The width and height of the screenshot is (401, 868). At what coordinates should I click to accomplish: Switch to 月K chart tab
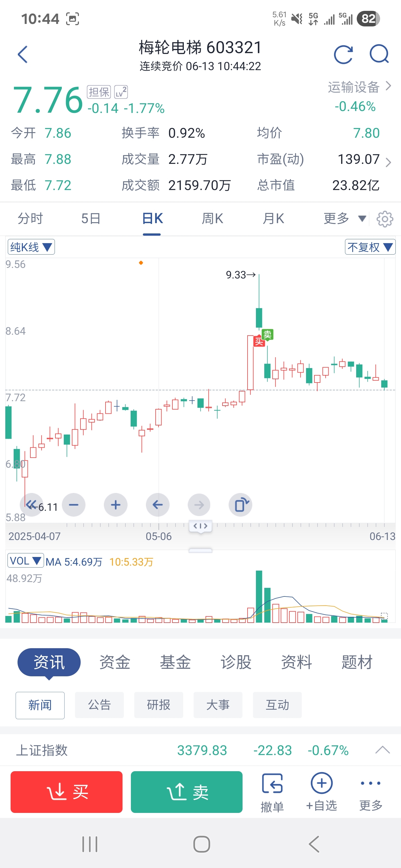pos(273,219)
